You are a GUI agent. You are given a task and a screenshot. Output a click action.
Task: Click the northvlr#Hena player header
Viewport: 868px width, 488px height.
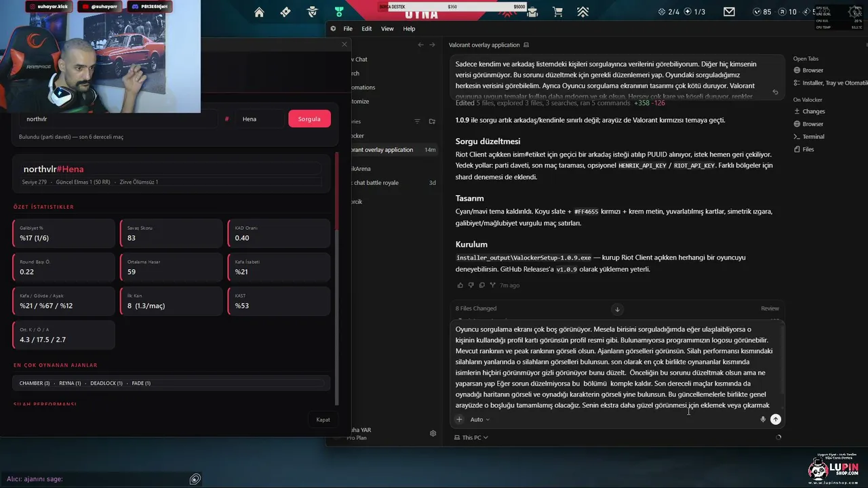coord(54,169)
